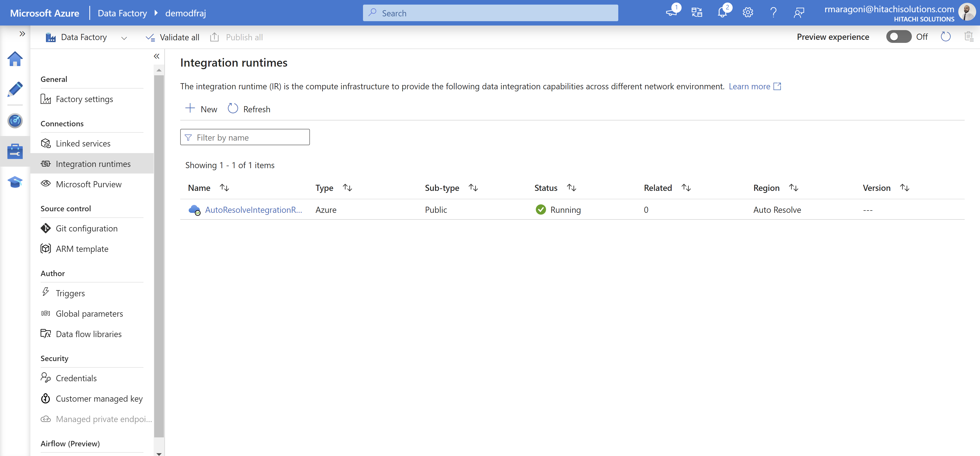980x456 pixels.
Task: Open Triggers menu item
Action: click(92, 293)
